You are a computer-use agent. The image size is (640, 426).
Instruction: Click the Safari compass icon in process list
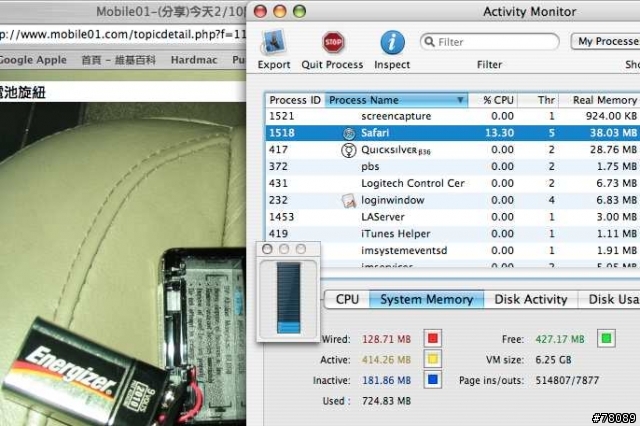click(x=349, y=133)
